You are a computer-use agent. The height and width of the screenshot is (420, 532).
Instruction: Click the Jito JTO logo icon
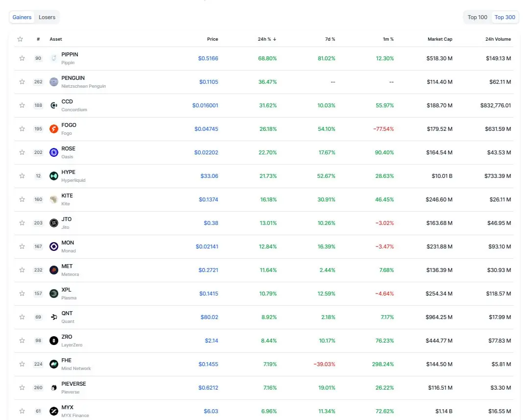tap(53, 223)
